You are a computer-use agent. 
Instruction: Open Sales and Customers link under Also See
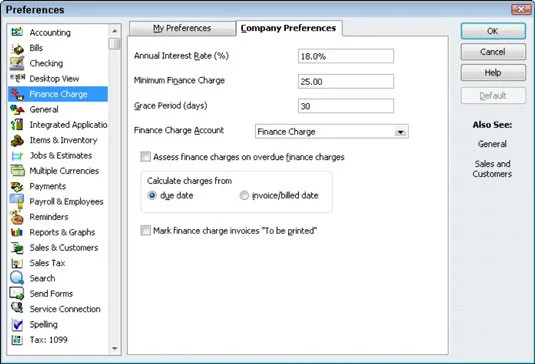coord(492,169)
